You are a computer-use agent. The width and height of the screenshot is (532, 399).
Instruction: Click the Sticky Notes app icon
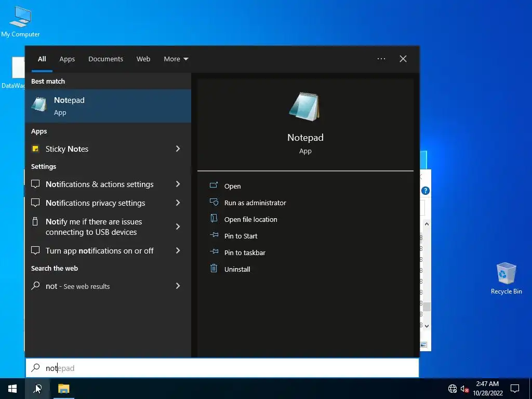pyautogui.click(x=35, y=149)
